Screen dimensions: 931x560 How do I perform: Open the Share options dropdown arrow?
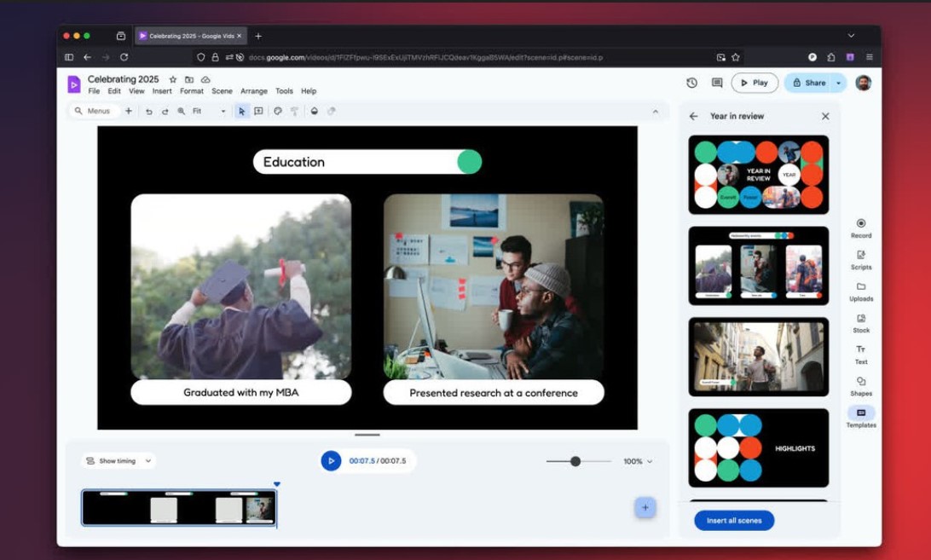pos(839,83)
